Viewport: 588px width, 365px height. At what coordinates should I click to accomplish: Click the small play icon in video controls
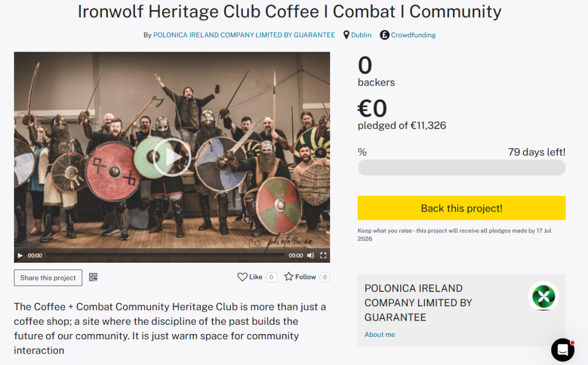21,256
